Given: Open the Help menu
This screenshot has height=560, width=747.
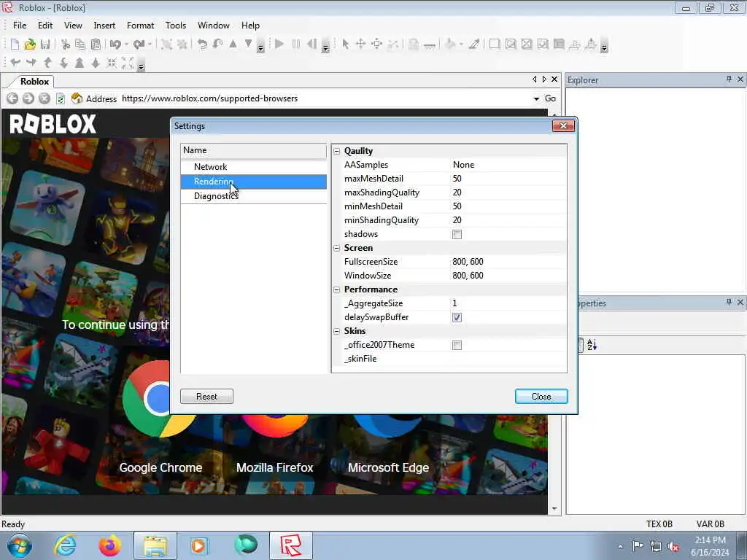Looking at the screenshot, I should pyautogui.click(x=250, y=26).
